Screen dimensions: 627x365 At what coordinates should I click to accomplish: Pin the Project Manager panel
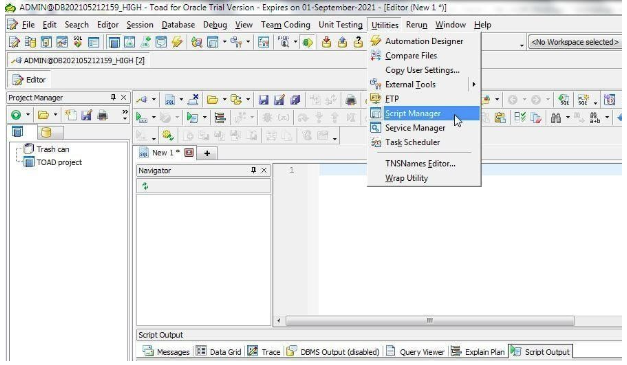pyautogui.click(x=113, y=97)
